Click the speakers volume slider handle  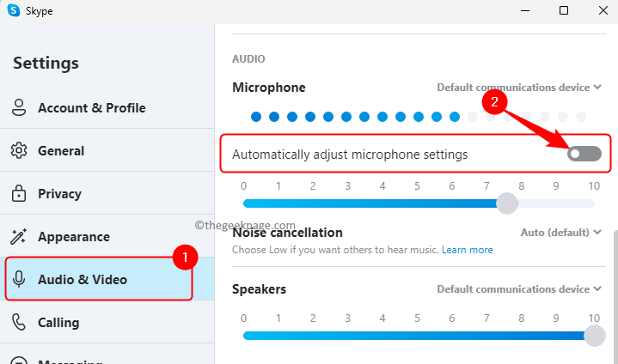coord(594,336)
